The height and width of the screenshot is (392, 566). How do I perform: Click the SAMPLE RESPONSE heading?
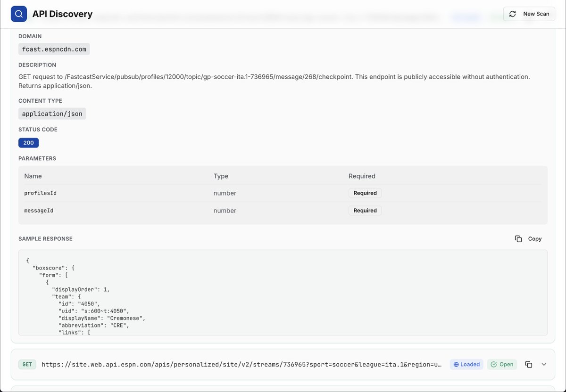coord(45,239)
